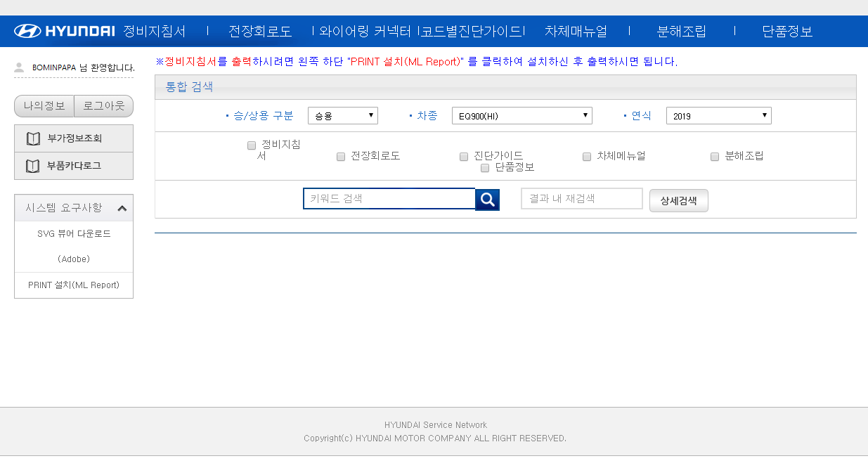Open 정비지침서 in the top menu
The image size is (868, 468).
155,31
